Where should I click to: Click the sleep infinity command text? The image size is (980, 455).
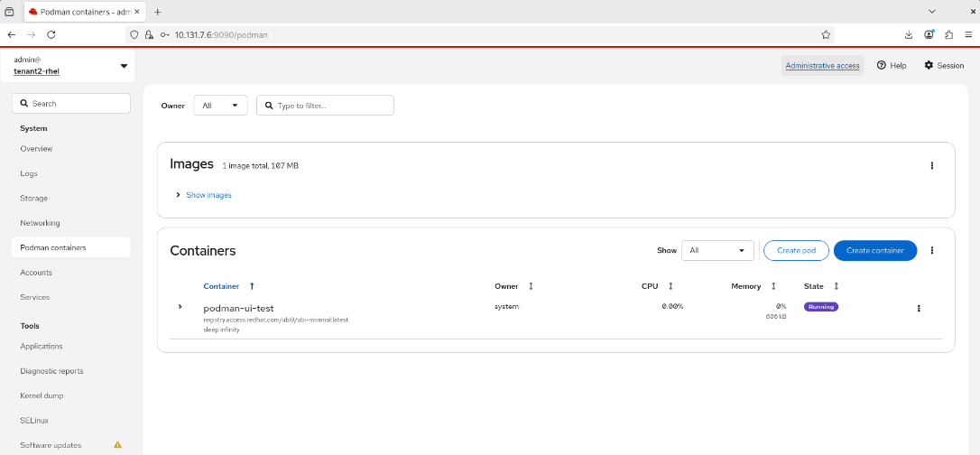222,330
